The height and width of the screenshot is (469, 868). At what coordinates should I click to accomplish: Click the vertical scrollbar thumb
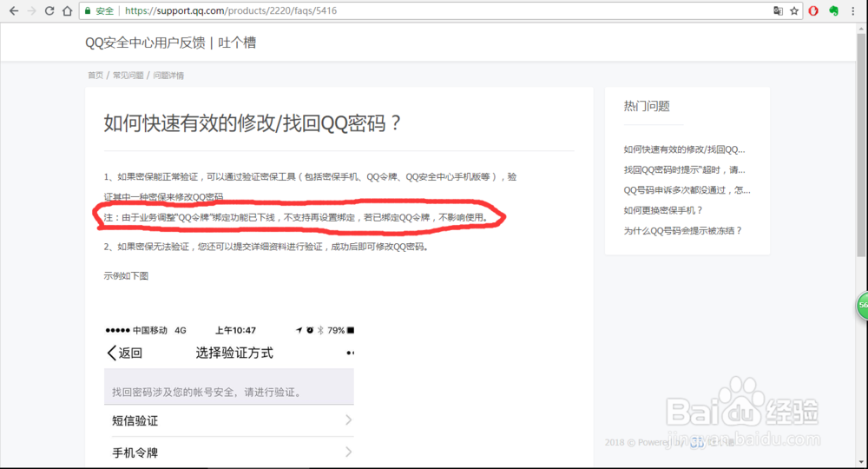click(x=861, y=145)
